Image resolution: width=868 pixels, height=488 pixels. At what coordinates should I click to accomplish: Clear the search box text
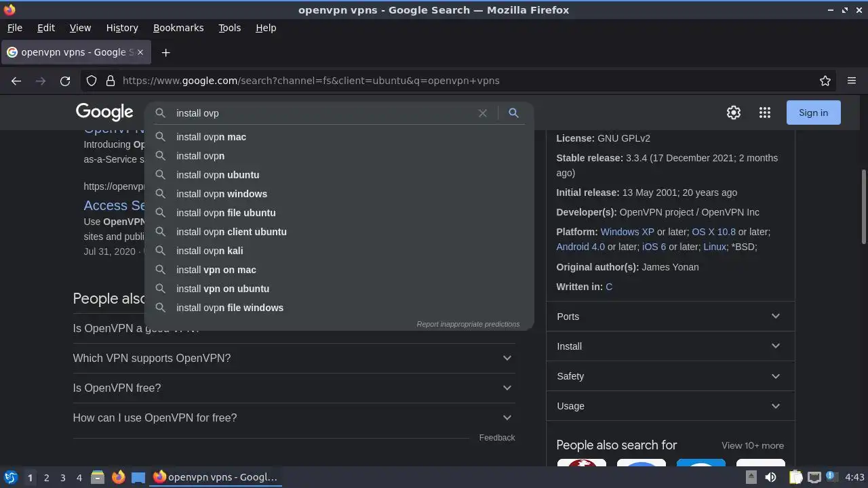pyautogui.click(x=483, y=113)
